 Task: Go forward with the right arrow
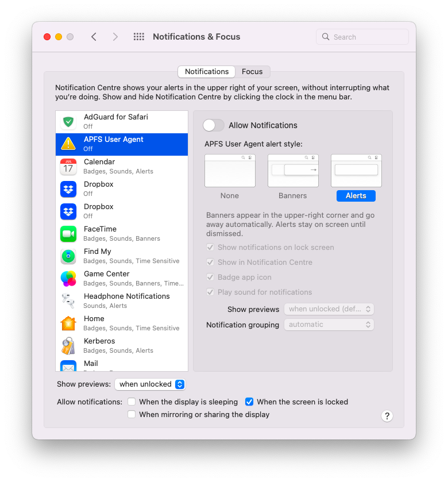point(115,37)
